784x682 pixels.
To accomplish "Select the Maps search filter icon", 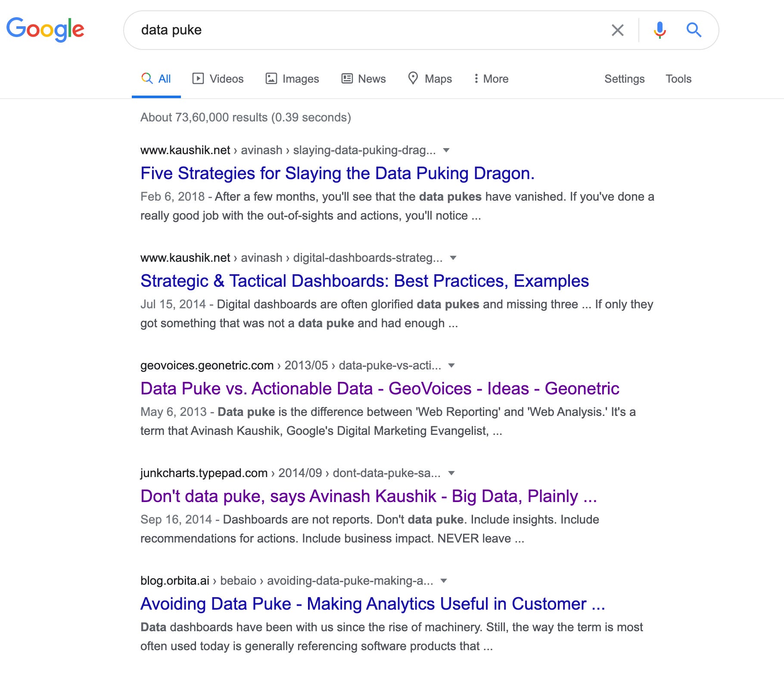I will coord(414,79).
